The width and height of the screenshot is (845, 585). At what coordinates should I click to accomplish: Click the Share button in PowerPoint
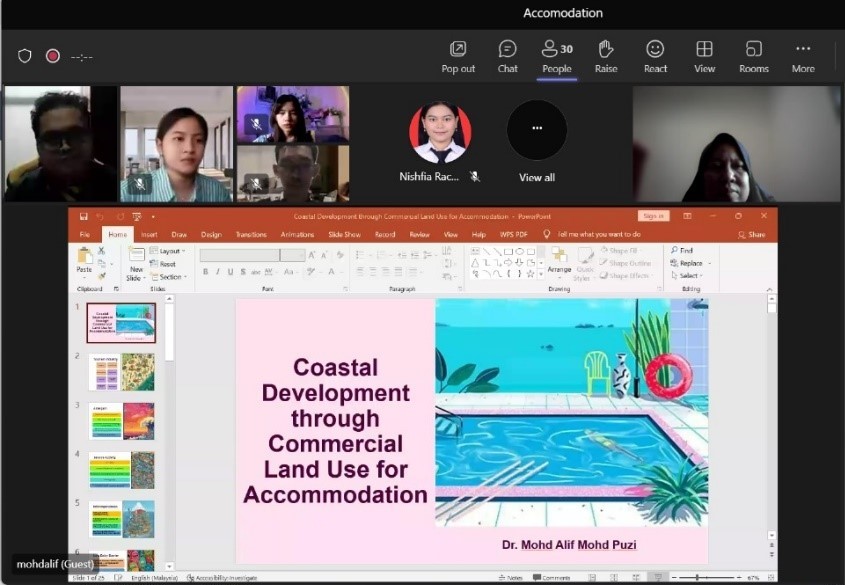coord(752,234)
